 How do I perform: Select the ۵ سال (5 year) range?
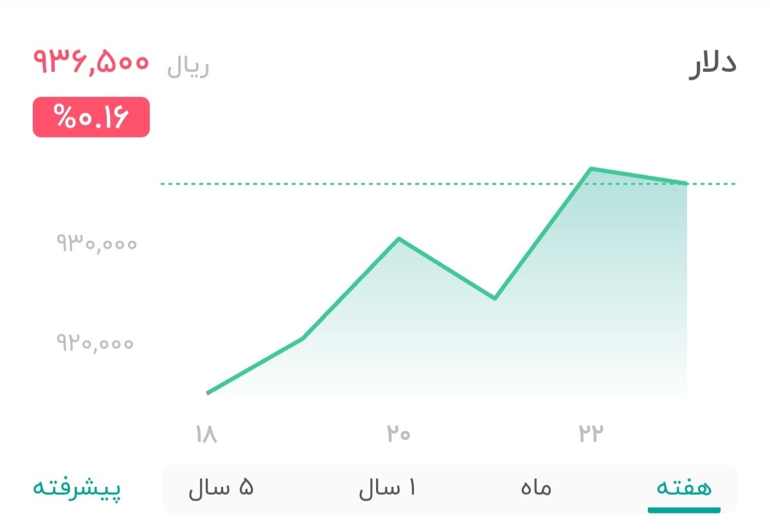coord(222,488)
